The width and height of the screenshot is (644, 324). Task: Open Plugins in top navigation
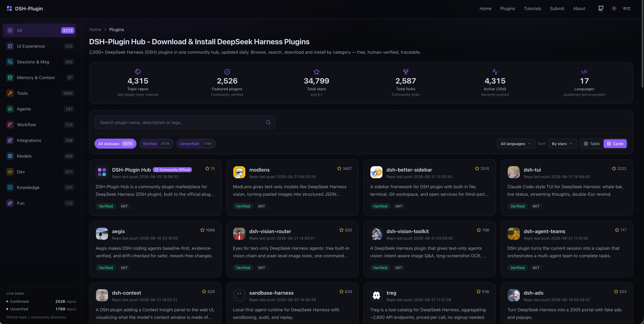(x=507, y=8)
